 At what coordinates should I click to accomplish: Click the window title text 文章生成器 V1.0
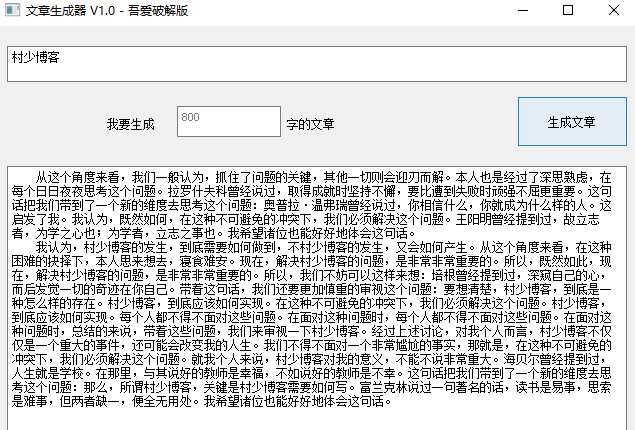coord(70,11)
